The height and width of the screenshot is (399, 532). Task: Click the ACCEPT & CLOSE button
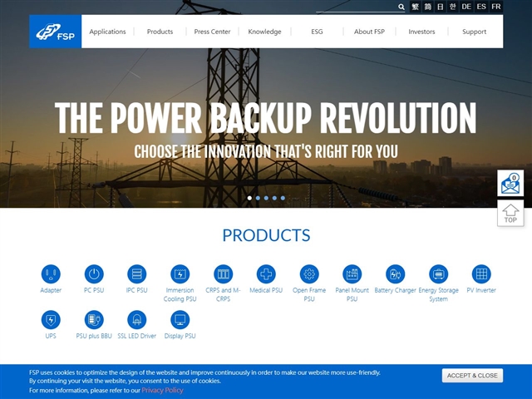pyautogui.click(x=472, y=376)
